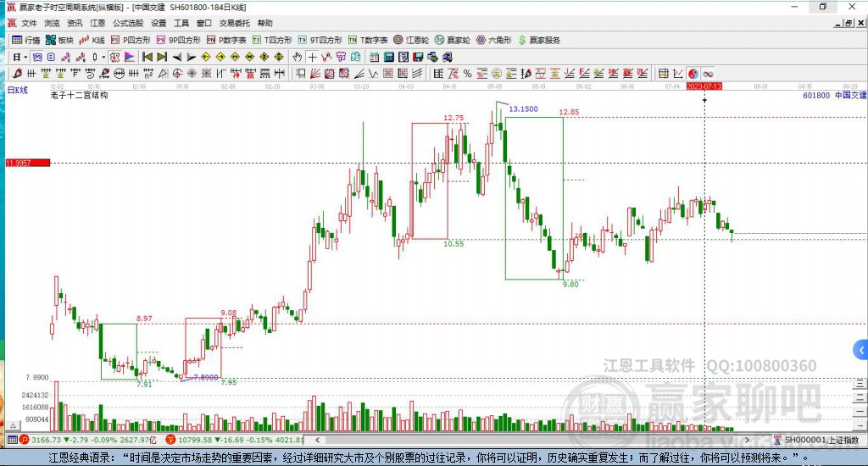The height and width of the screenshot is (466, 868).
Task: Open 赢家服务 service button
Action: 539,40
